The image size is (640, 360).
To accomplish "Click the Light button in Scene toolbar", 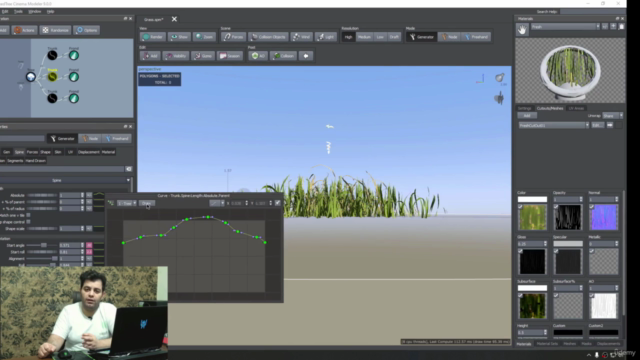I will coord(326,37).
